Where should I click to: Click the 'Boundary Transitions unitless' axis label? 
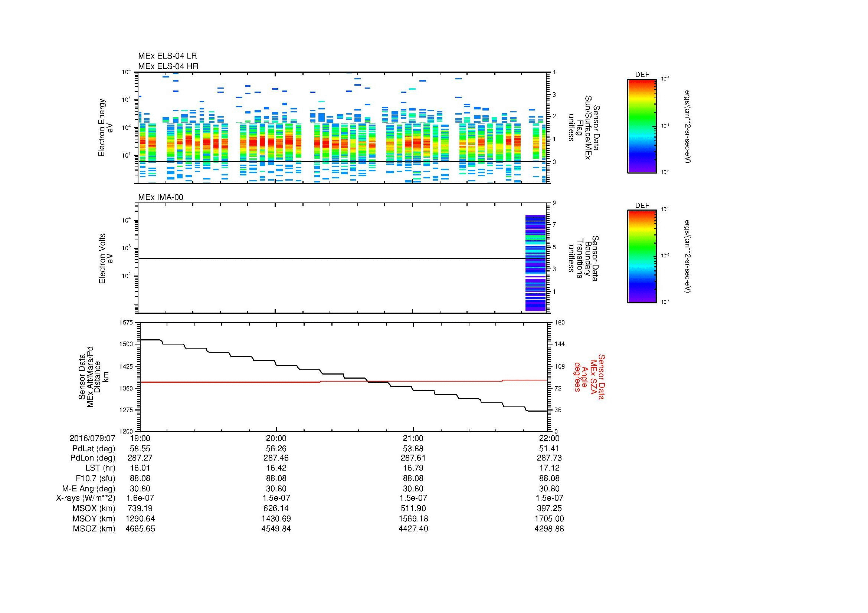[584, 258]
